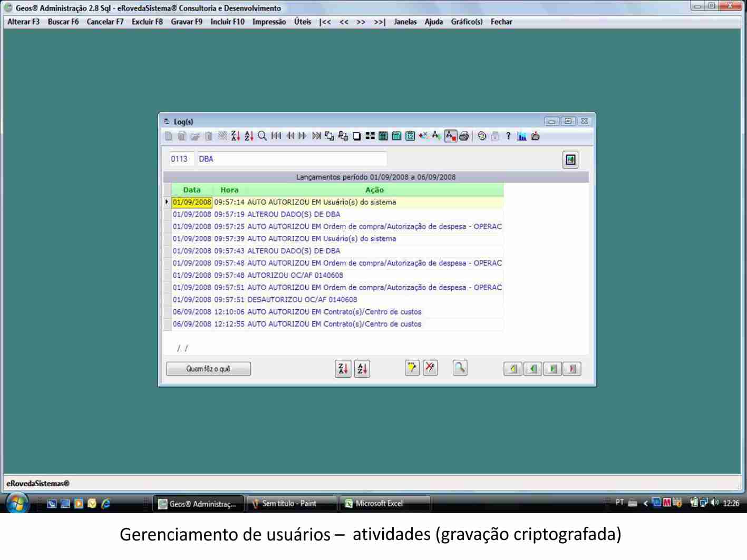Click the previous record toolbar arrow

tap(290, 136)
